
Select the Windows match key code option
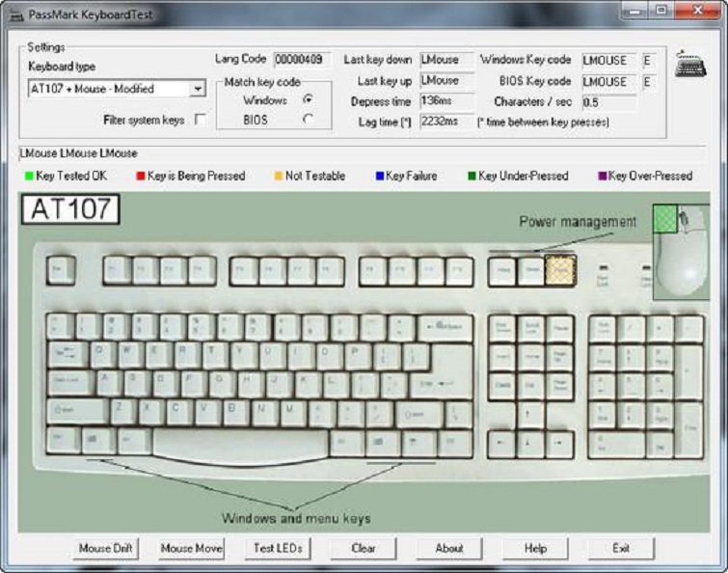[x=308, y=100]
